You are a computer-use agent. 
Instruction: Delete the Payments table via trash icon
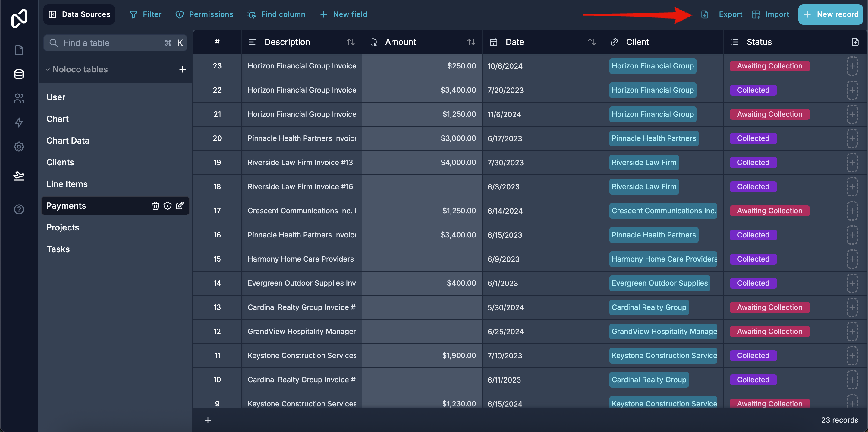155,206
